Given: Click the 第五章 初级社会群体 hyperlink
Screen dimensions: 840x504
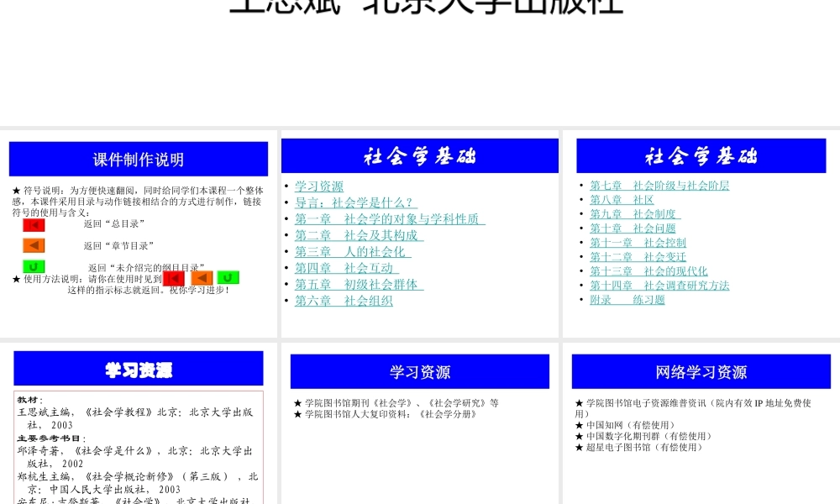Looking at the screenshot, I should pyautogui.click(x=359, y=284).
